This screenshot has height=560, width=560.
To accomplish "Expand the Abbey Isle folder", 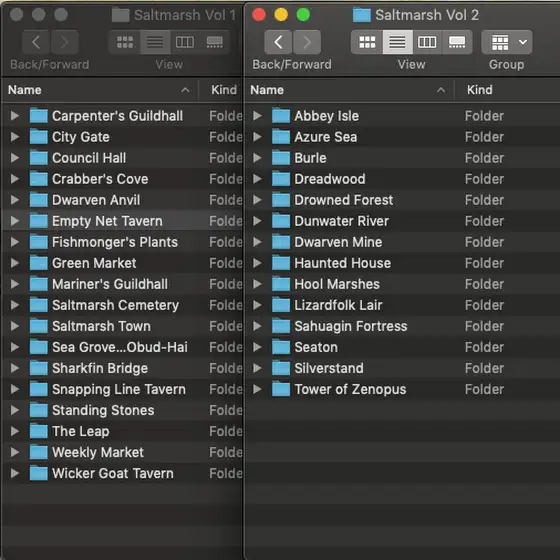I will pos(257,116).
